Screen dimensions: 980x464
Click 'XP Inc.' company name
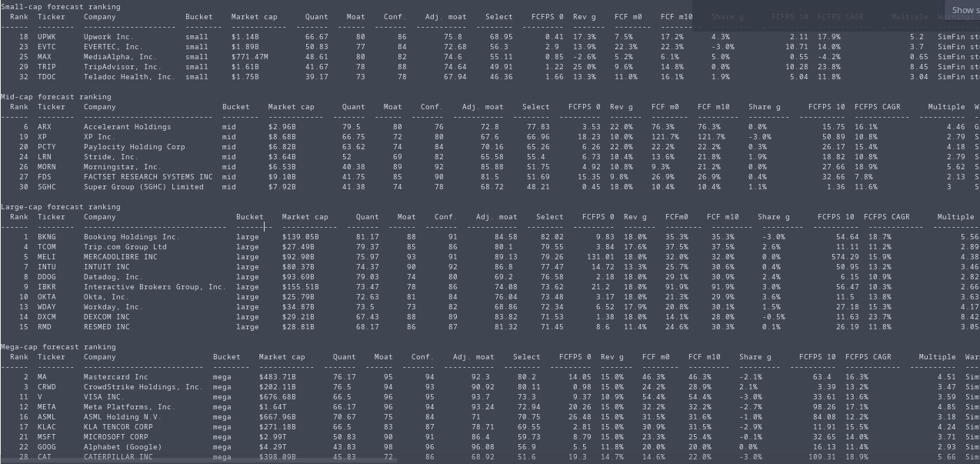(x=102, y=137)
